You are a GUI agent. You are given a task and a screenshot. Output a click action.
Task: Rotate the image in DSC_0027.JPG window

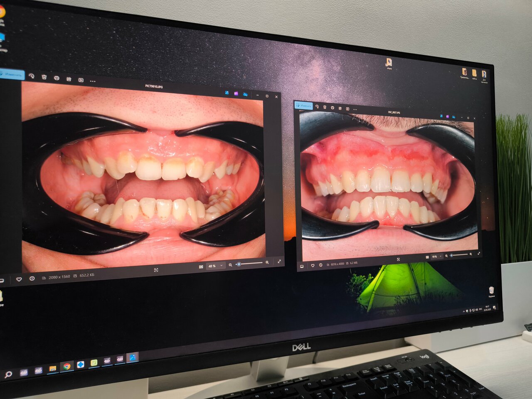pyautogui.click(x=317, y=106)
